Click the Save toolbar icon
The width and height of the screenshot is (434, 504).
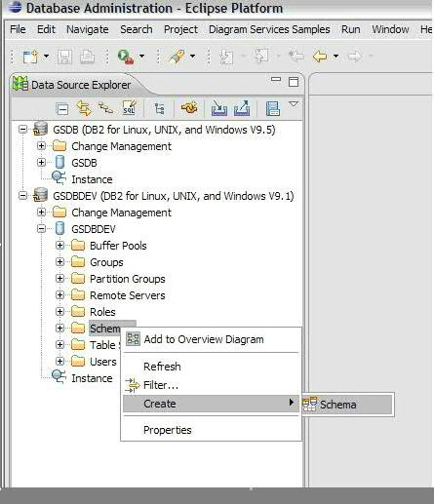point(64,58)
